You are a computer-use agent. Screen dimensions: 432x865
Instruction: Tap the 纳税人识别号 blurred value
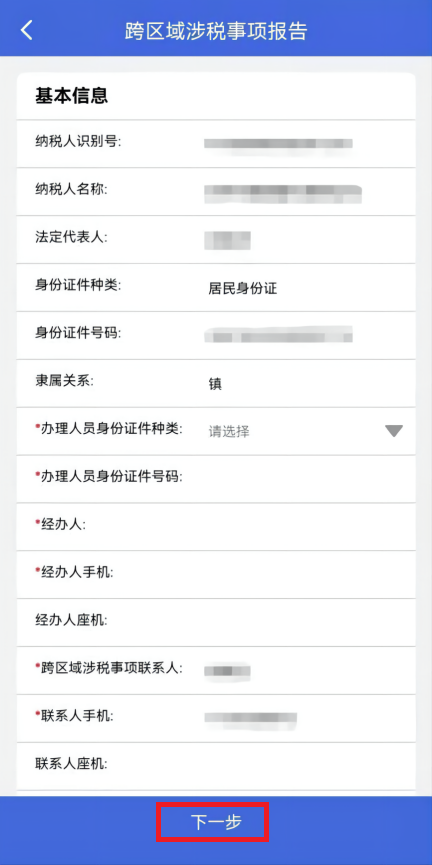[278, 144]
